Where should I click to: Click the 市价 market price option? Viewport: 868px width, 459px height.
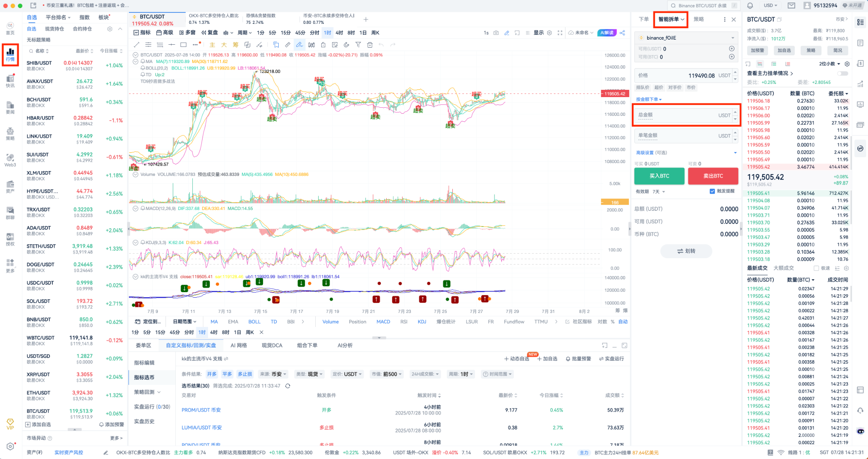pos(691,87)
